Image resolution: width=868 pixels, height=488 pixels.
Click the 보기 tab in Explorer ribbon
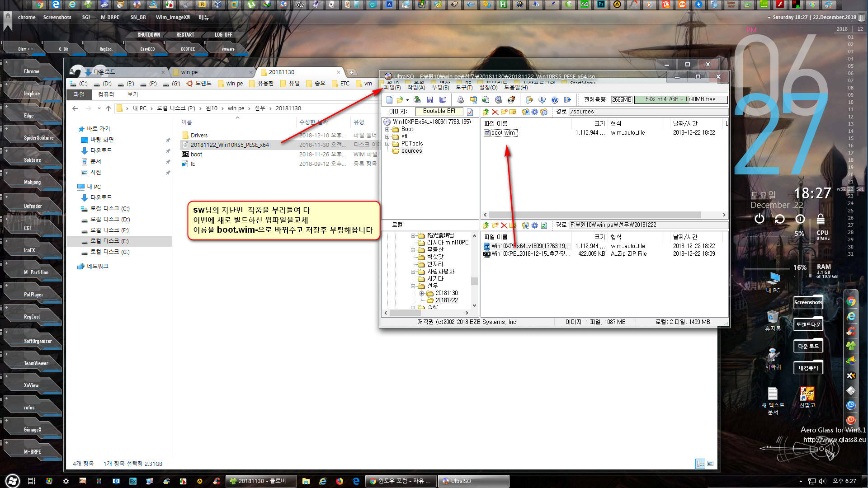click(132, 94)
